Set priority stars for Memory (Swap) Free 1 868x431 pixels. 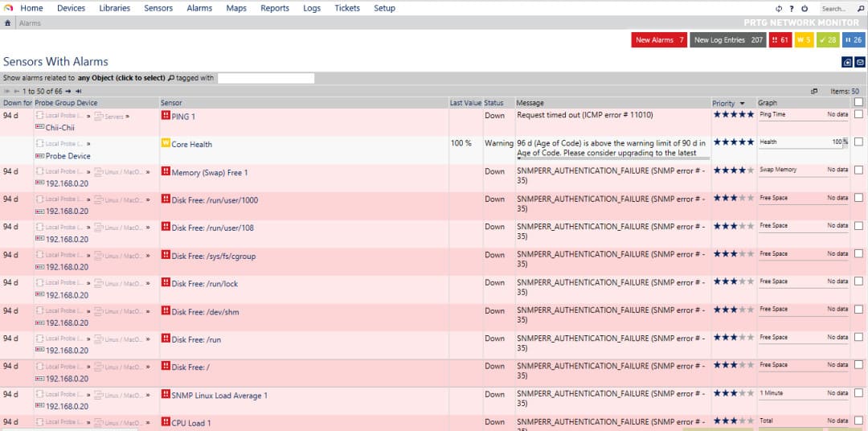[x=734, y=170]
